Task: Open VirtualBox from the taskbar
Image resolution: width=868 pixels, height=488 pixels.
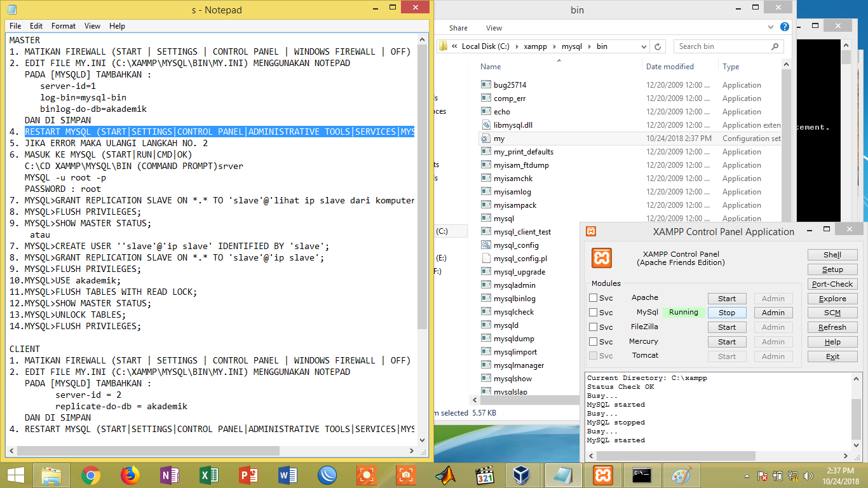Action: [522, 475]
